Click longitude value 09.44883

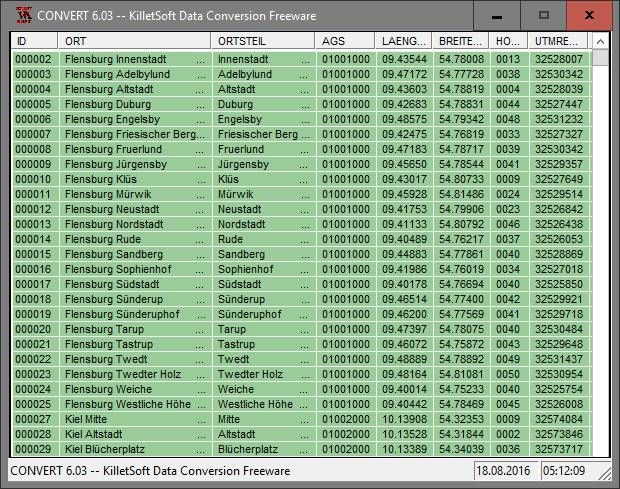[x=404, y=255]
